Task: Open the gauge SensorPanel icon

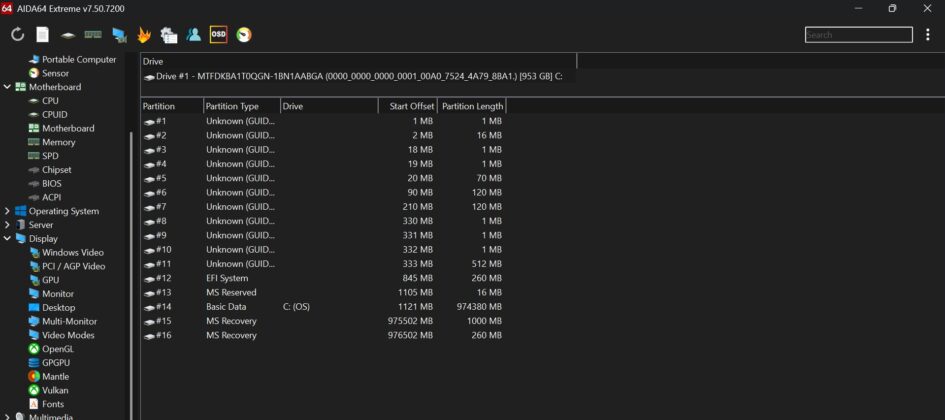Action: pos(243,34)
